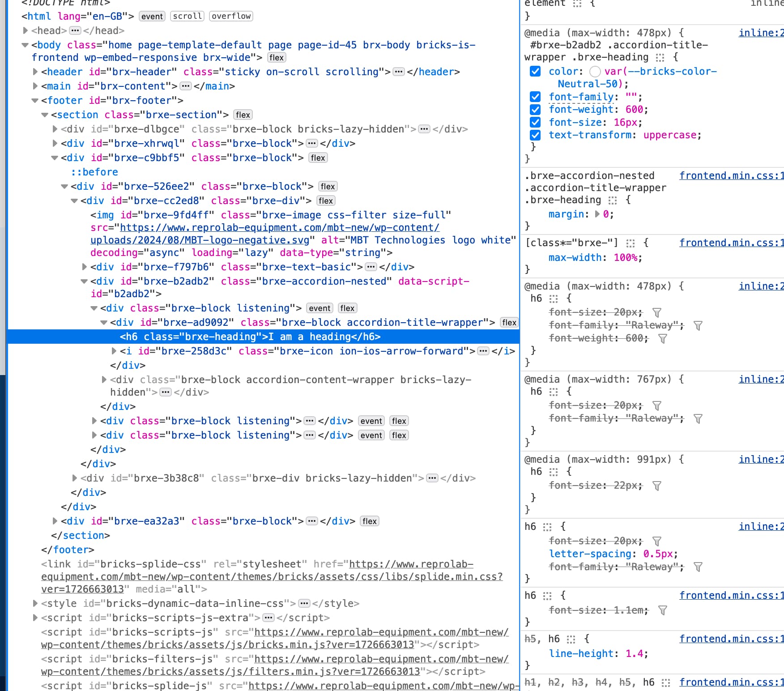Open the splide.min.css stylesheet href link
Screen dimensions: 784x691
[272, 577]
